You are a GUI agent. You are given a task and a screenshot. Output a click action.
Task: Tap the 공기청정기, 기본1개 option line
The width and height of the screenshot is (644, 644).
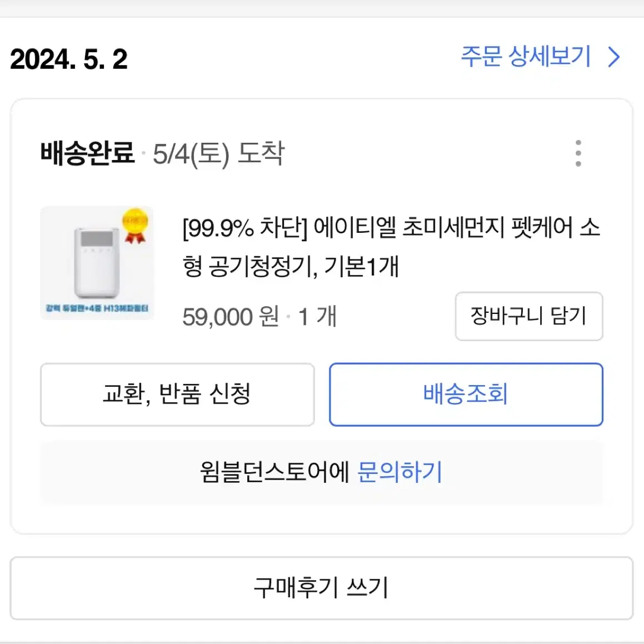(303, 267)
